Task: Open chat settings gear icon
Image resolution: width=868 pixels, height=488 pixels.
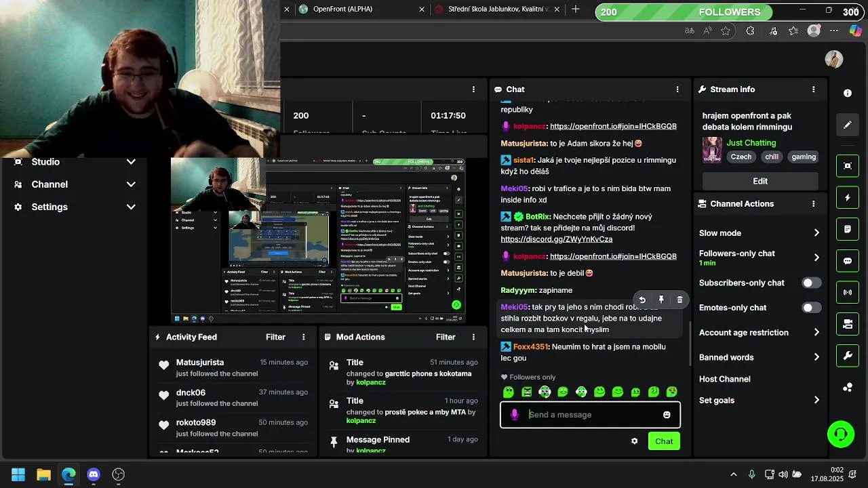Action: (x=634, y=441)
